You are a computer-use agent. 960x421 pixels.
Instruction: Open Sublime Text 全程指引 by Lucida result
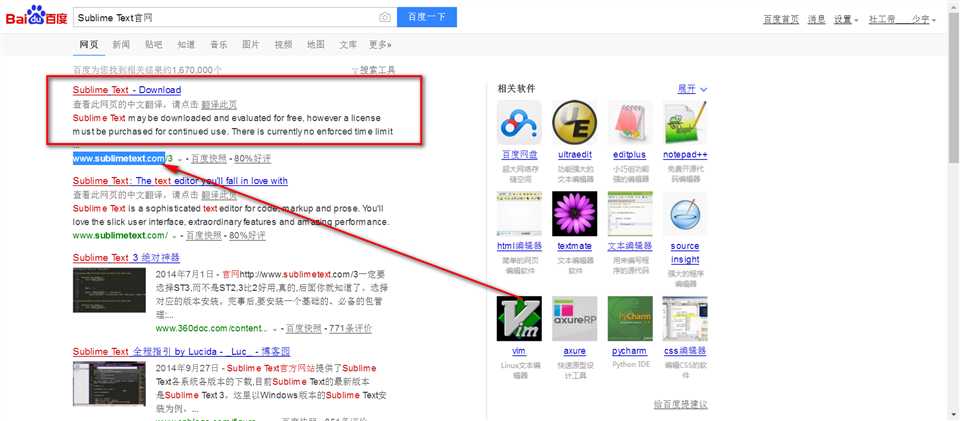181,351
